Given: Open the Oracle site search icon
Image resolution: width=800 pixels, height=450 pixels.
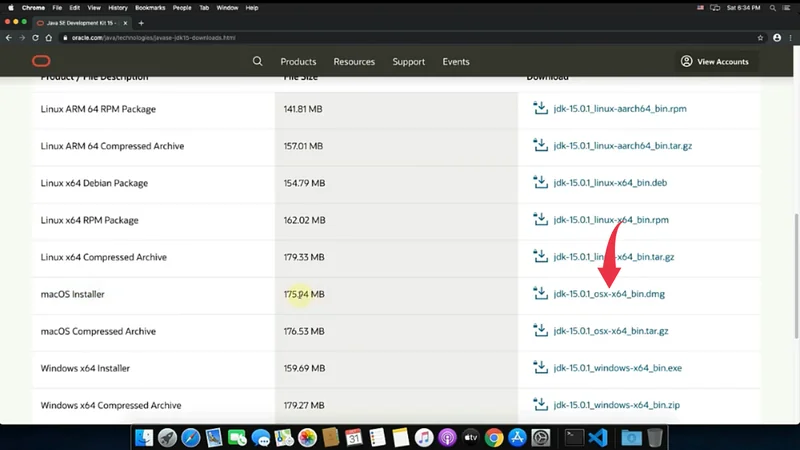Looking at the screenshot, I should [x=257, y=61].
